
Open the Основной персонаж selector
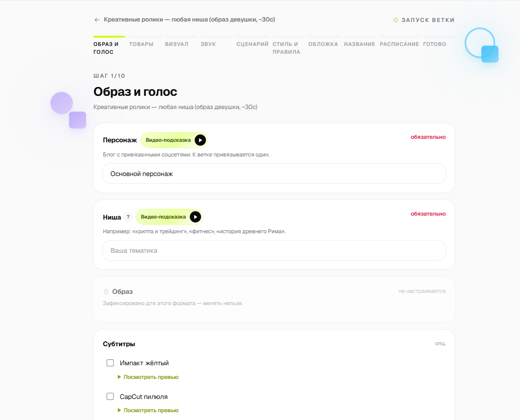(x=274, y=174)
